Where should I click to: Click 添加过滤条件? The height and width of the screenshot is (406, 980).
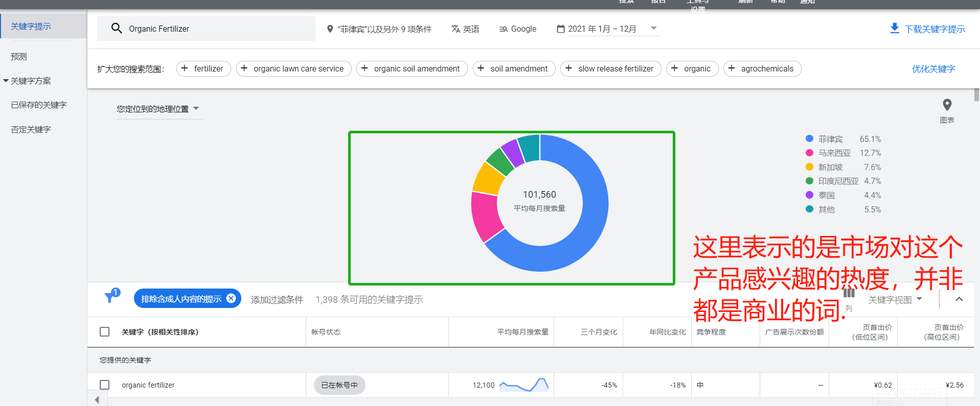[277, 300]
